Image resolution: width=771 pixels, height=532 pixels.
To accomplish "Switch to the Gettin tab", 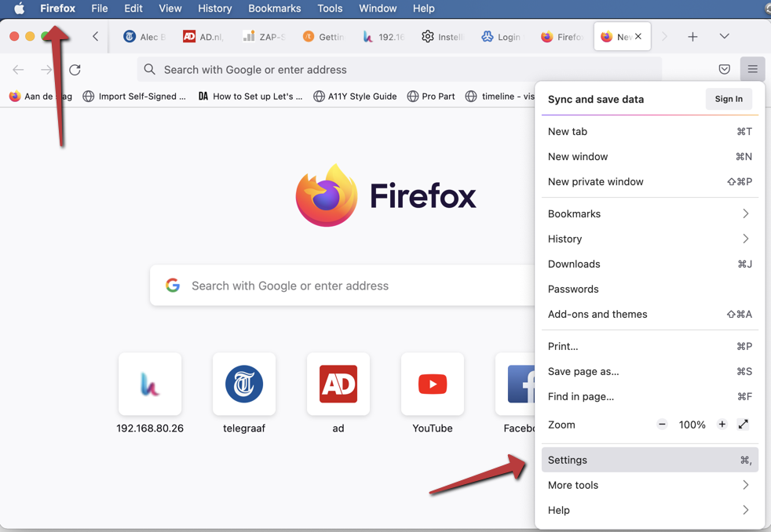I will (x=323, y=37).
